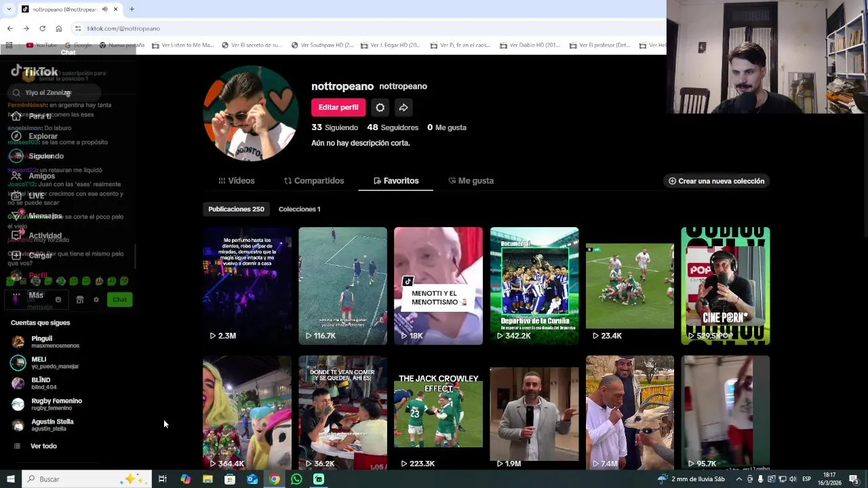
Task: Click the site info icon in address bar
Action: pos(78,28)
